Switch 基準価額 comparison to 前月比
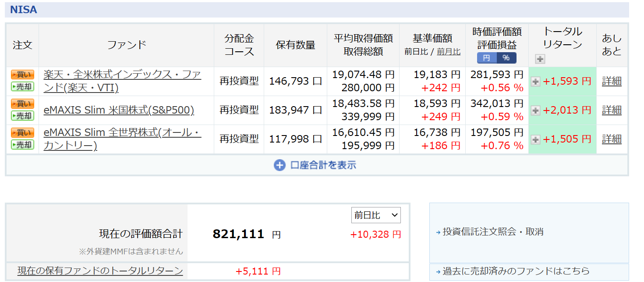This screenshot has width=644, height=282. point(449,52)
